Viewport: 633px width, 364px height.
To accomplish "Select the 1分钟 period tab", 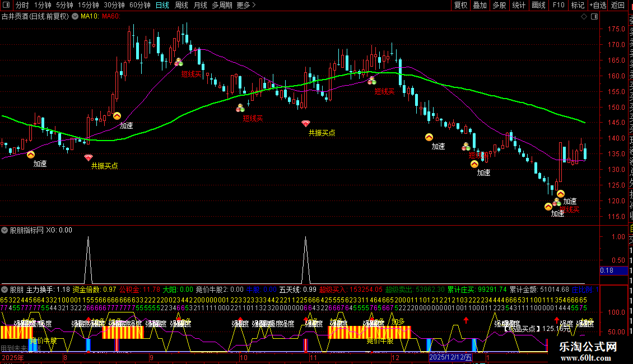I will (x=43, y=5).
